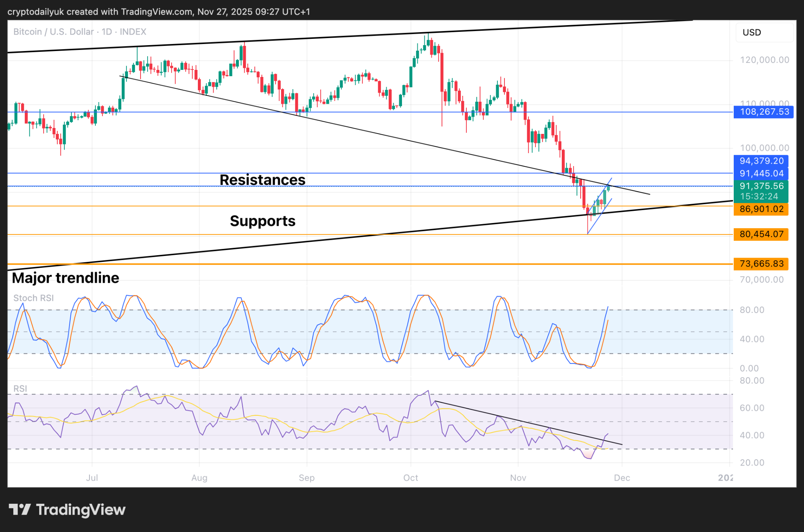Click the Oct marker on time axis
804x532 pixels.
[411, 478]
